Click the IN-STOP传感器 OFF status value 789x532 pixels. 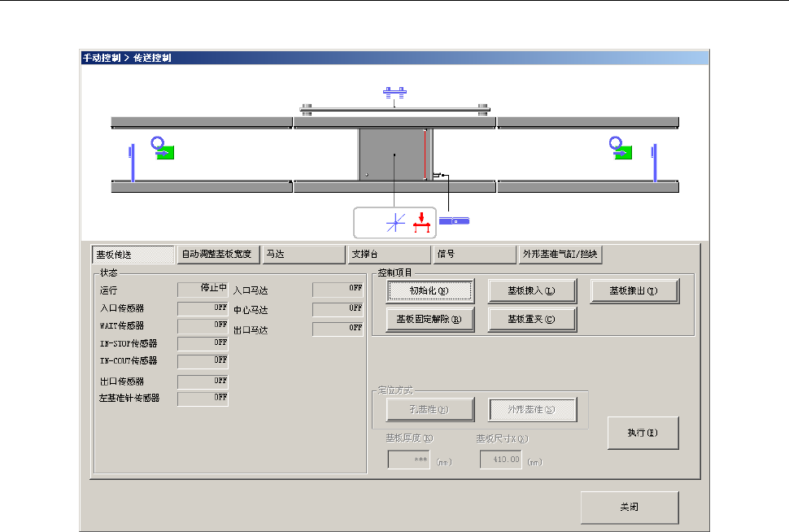click(203, 344)
